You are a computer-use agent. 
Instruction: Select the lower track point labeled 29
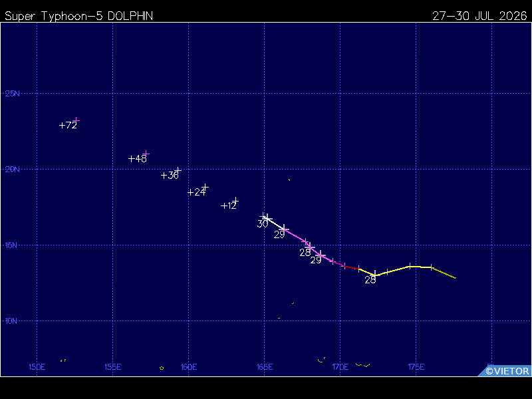click(321, 255)
